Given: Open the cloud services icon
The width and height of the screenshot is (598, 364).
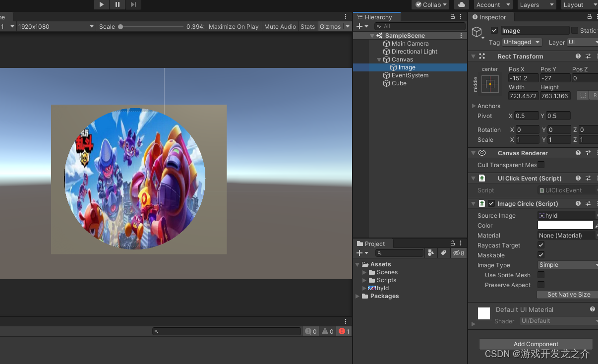Looking at the screenshot, I should coord(462,4).
